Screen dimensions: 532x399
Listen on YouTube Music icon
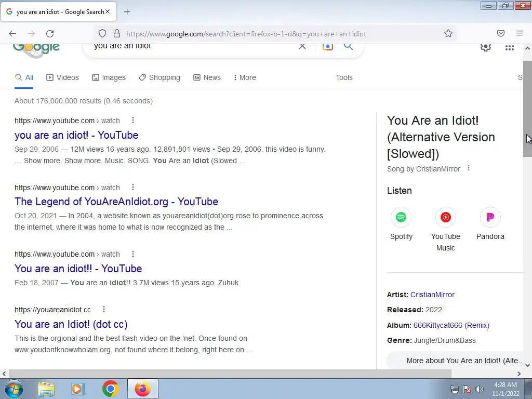(445, 217)
